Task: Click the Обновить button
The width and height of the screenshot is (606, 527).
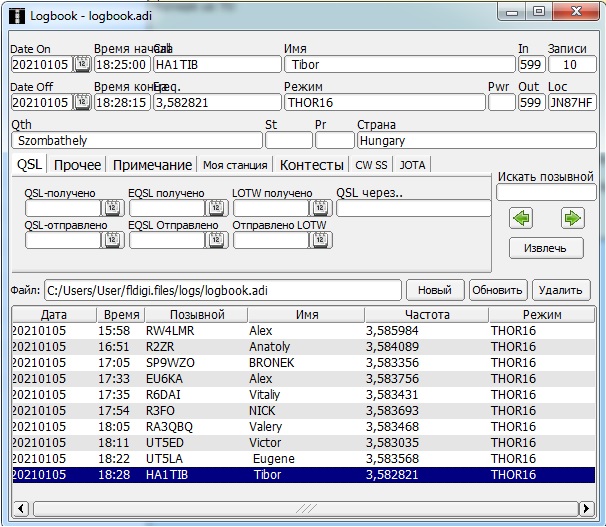Action: (497, 290)
